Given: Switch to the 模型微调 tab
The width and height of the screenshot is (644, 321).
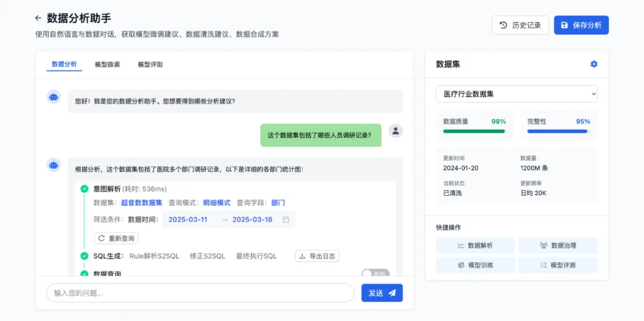Looking at the screenshot, I should tap(107, 64).
